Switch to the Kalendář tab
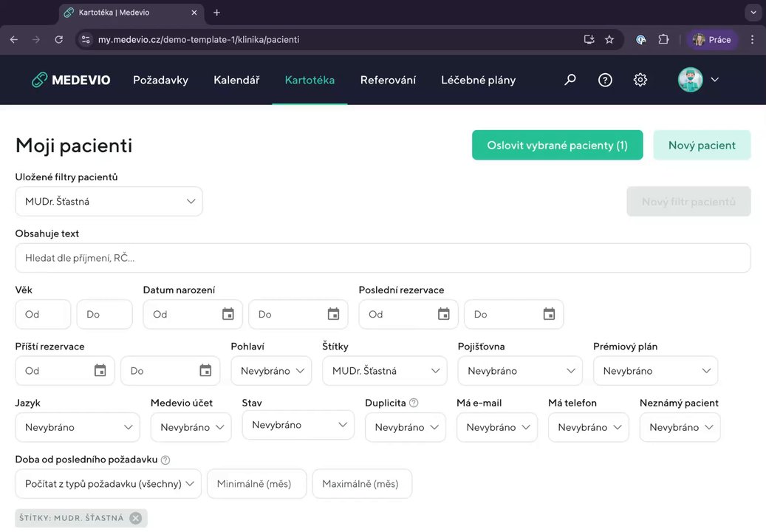The image size is (766, 532). pos(236,80)
